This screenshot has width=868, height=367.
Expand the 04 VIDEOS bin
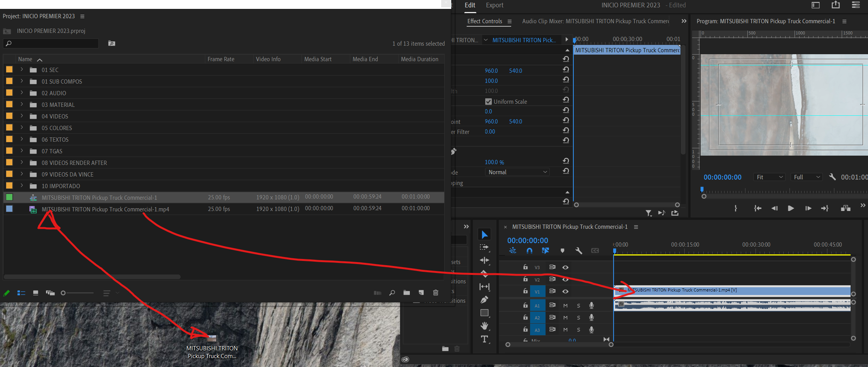tap(22, 116)
